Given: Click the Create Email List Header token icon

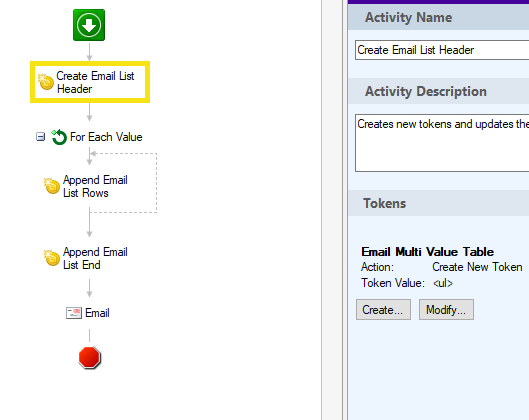Looking at the screenshot, I should point(46,82).
